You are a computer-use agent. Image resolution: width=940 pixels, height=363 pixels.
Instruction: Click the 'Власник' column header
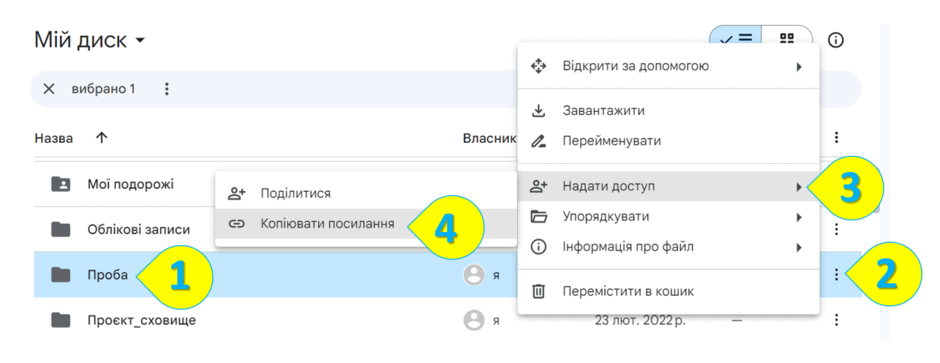pos(489,138)
